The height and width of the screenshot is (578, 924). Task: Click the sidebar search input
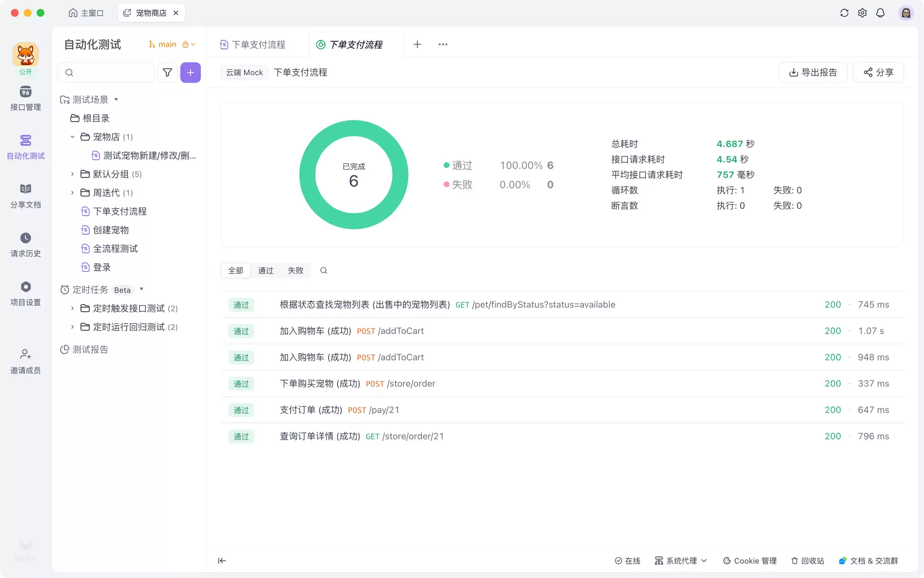106,73
